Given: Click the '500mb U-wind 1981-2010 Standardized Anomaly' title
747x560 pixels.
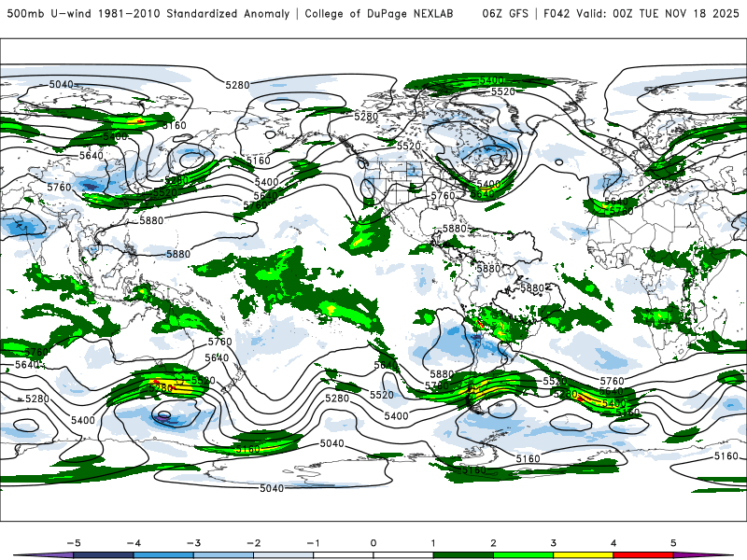Looking at the screenshot, I should point(148,13).
